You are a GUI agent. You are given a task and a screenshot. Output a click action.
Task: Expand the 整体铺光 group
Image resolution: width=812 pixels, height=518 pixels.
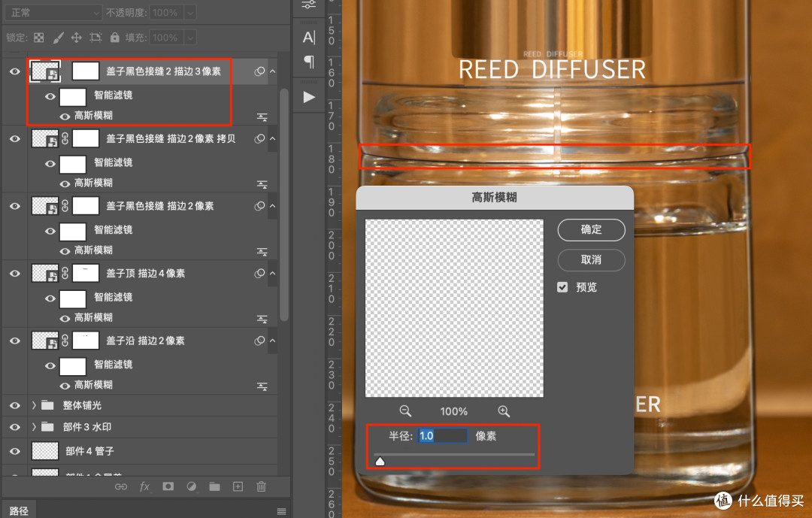(x=34, y=405)
